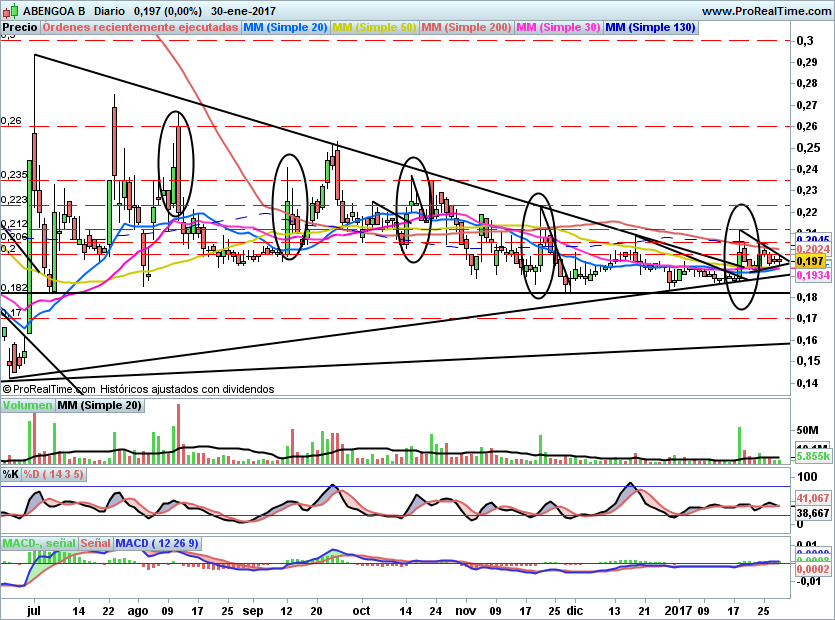Open the %D (14 3 5) settings label
This screenshot has width=835, height=620.
coord(53,474)
